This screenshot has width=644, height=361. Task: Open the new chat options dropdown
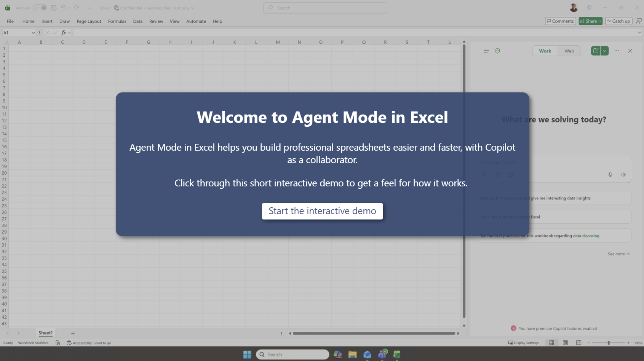coord(605,51)
